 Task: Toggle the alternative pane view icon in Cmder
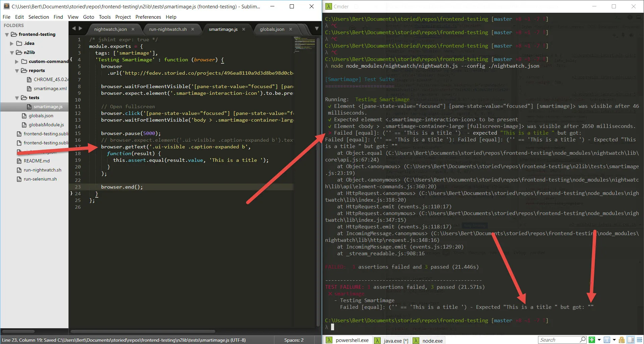(x=631, y=340)
